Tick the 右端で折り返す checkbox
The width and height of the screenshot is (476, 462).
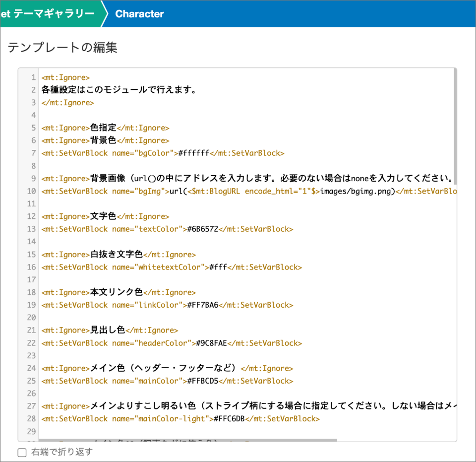[22, 452]
